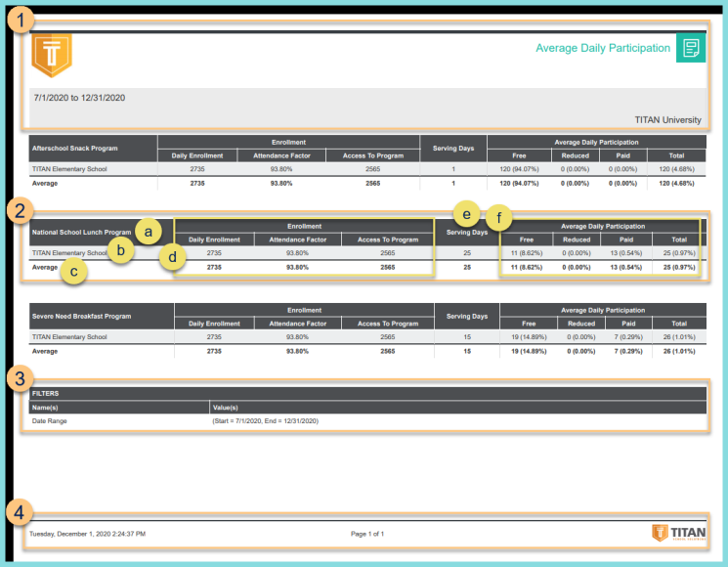Click the footer timestamp Tuesday, December 1, 2020
Viewport: 728px width, 567px height.
tap(87, 534)
